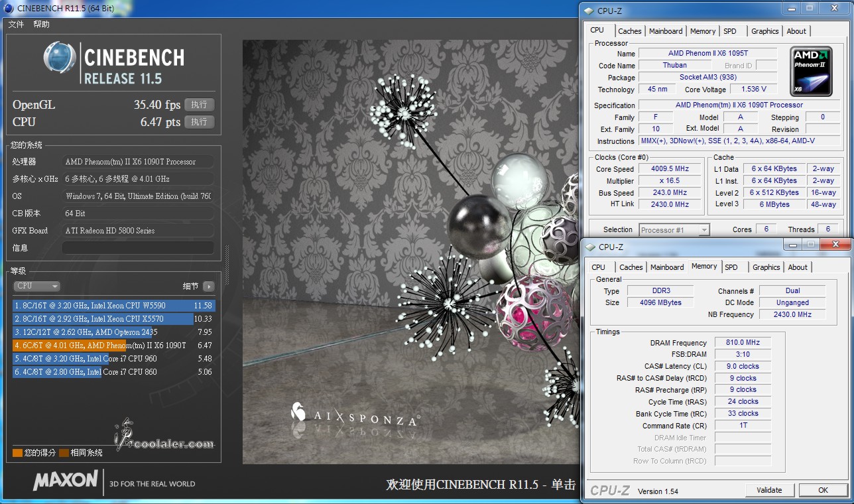
Task: Expand details with the 细节 arrow
Action: [209, 286]
